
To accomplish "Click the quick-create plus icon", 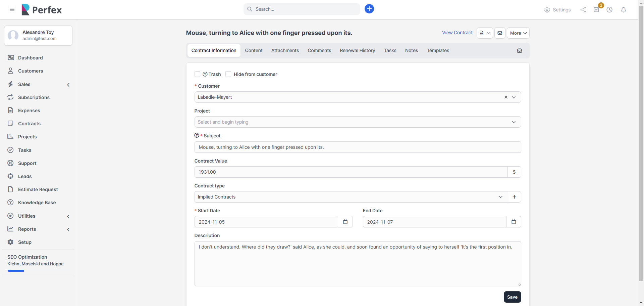I will click(369, 9).
